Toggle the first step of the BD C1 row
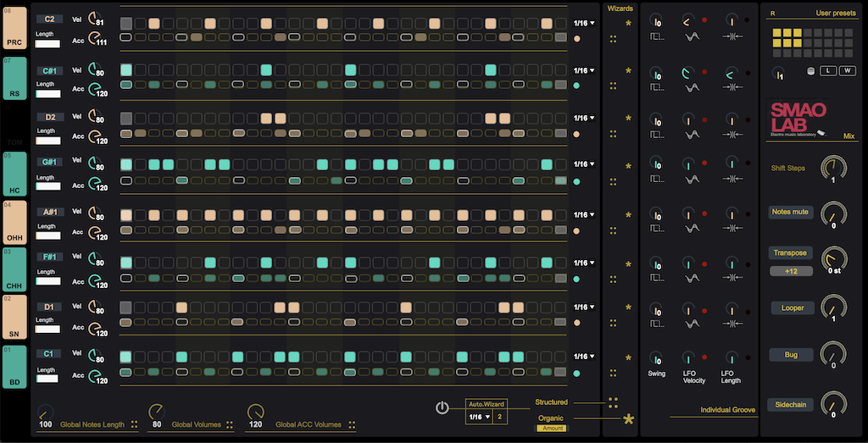 pos(125,357)
